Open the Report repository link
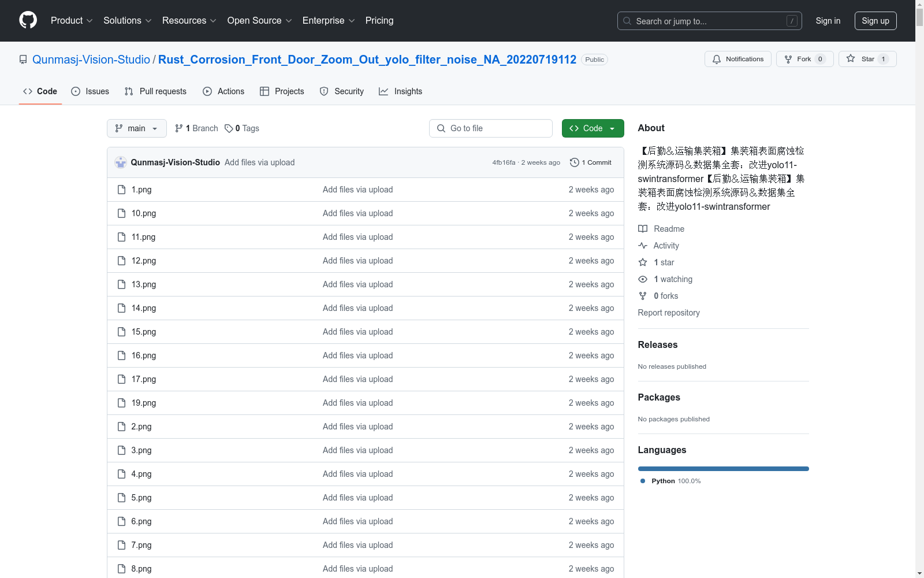This screenshot has height=578, width=924. click(x=668, y=312)
